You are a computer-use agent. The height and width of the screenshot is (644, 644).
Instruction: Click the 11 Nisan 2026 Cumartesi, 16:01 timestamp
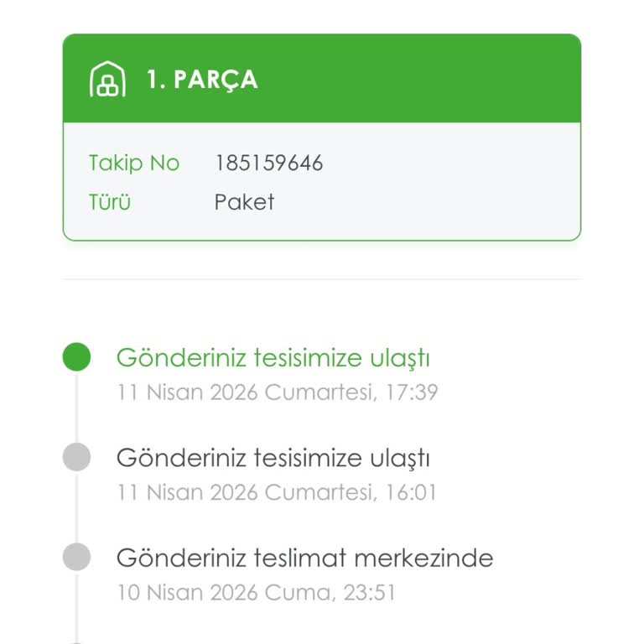[x=277, y=492]
